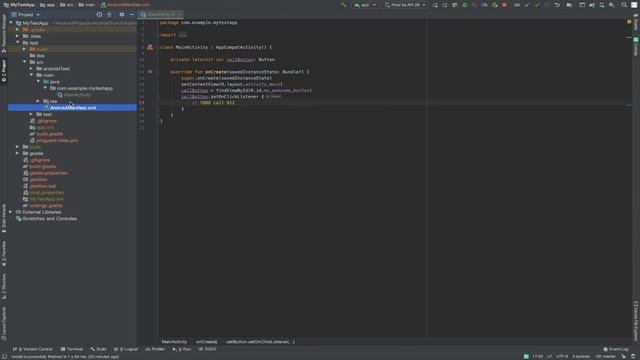Open Project panel gear settings
The width and height of the screenshot is (640, 360).
click(122, 14)
